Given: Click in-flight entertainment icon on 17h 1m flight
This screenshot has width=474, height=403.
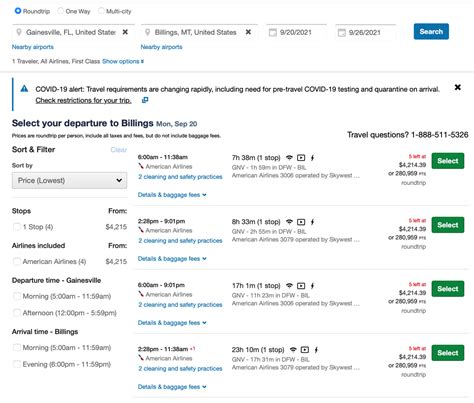Looking at the screenshot, I should click(301, 286).
